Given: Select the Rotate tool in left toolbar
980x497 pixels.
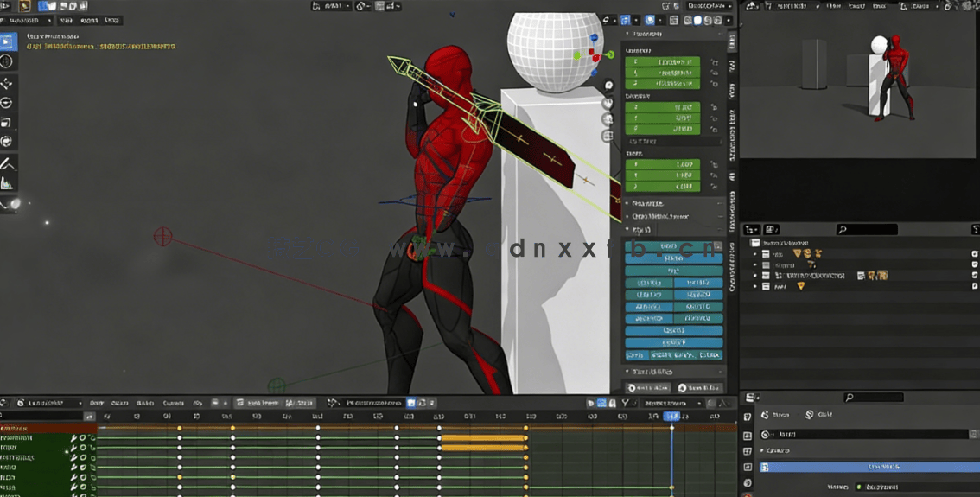Looking at the screenshot, I should pyautogui.click(x=8, y=103).
